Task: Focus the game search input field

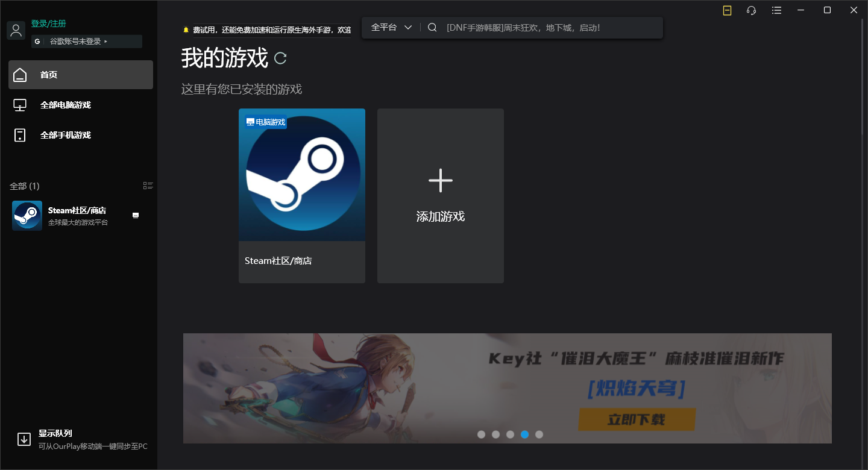Action: [551, 27]
